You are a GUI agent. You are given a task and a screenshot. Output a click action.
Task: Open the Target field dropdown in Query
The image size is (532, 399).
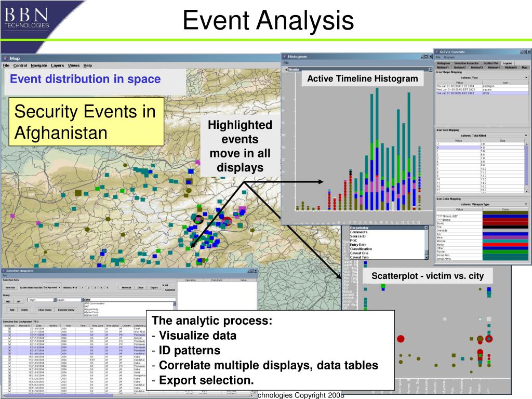(42, 300)
